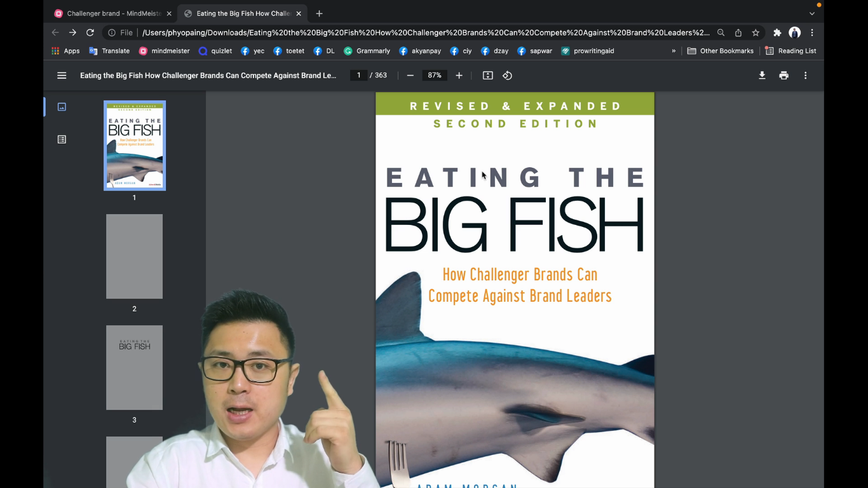Viewport: 868px width, 488px height.
Task: Open the Translate bookmark
Action: click(109, 51)
